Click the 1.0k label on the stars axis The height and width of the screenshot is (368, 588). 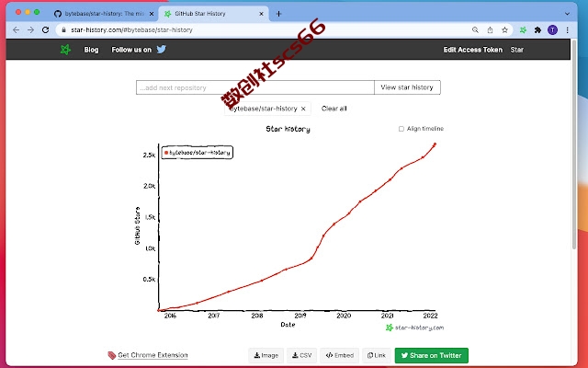(x=150, y=248)
